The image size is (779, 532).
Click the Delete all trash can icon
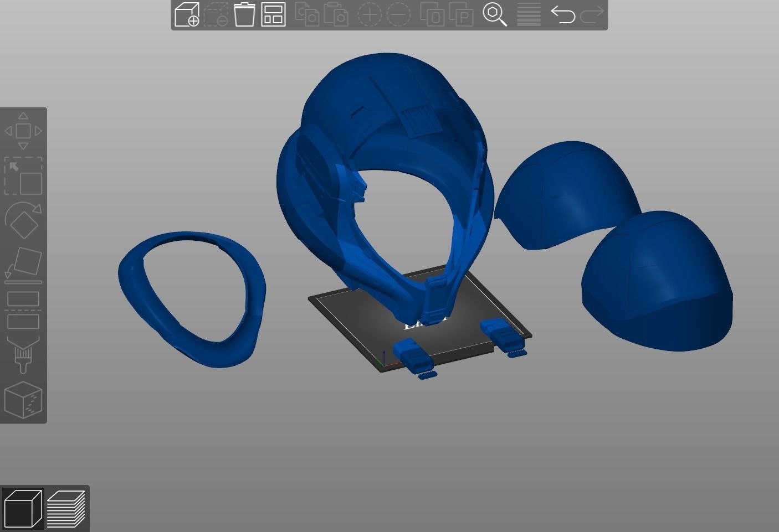coord(244,14)
